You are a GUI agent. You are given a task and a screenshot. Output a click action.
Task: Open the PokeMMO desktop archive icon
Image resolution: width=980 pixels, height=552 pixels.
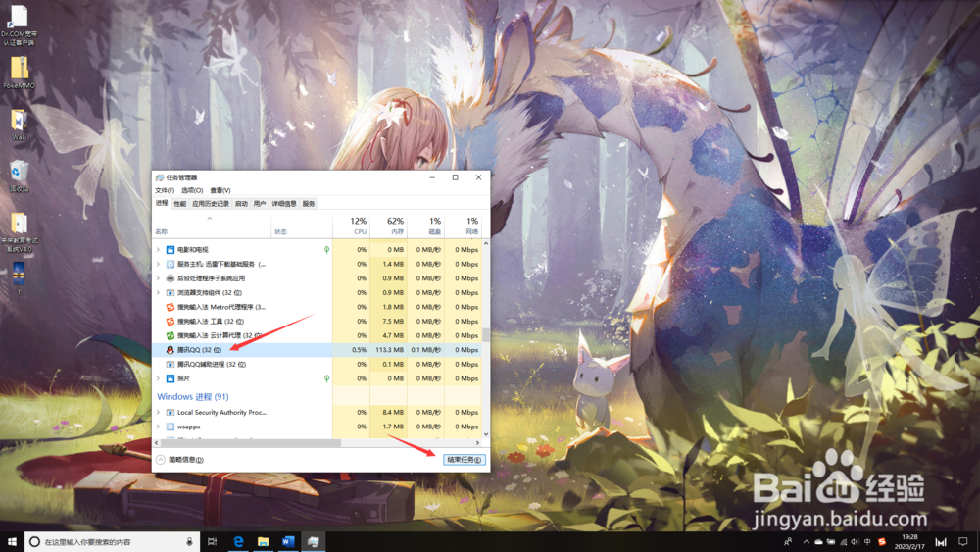(x=19, y=73)
